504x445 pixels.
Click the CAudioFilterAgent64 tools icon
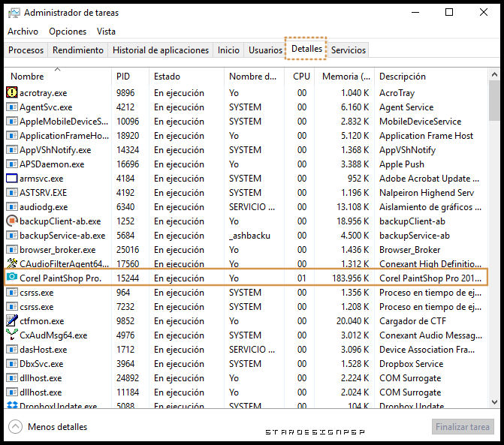pos(12,263)
